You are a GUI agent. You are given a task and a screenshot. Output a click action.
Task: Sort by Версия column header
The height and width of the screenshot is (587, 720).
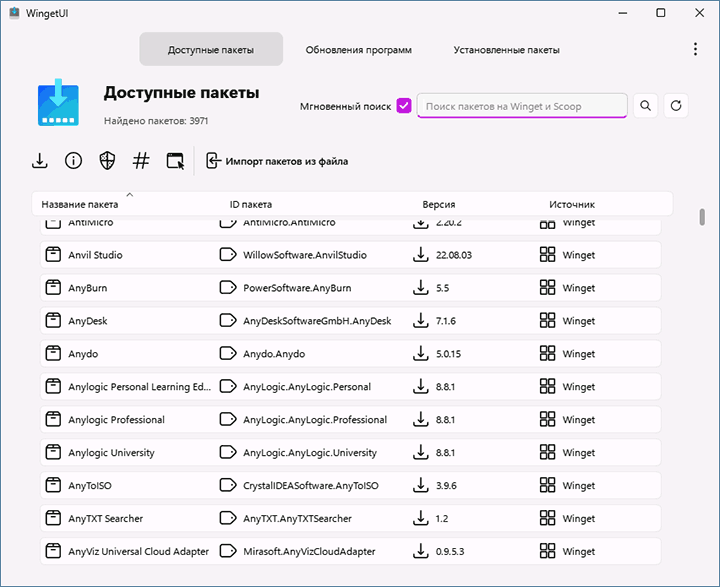tap(439, 204)
